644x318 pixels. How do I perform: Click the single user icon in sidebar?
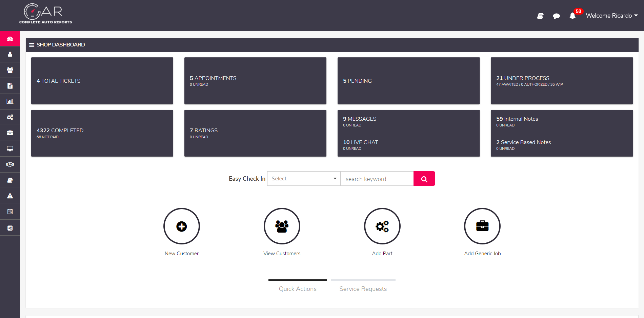[10, 54]
